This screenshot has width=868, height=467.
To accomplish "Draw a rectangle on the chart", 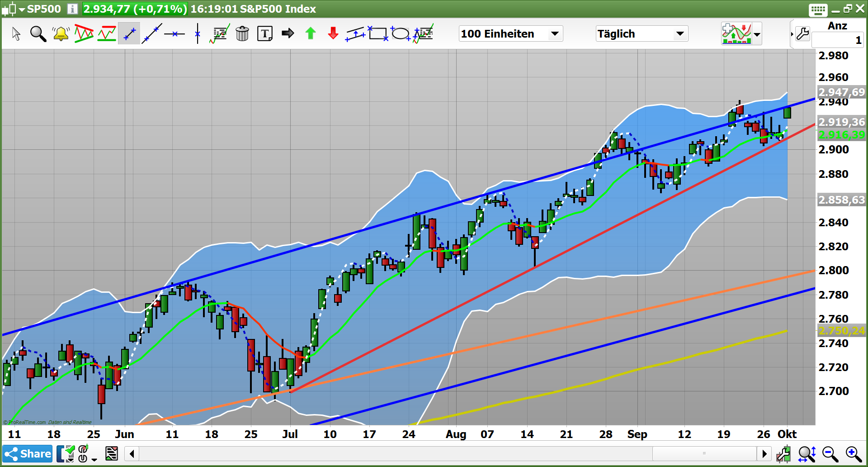I will 378,33.
